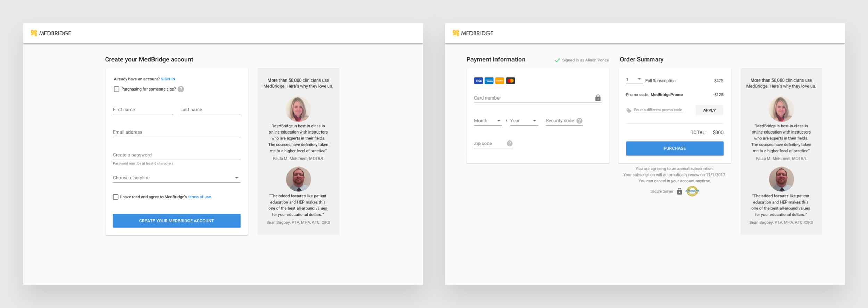The width and height of the screenshot is (868, 308).
Task: Open the Year expiration dropdown
Action: [x=524, y=121]
